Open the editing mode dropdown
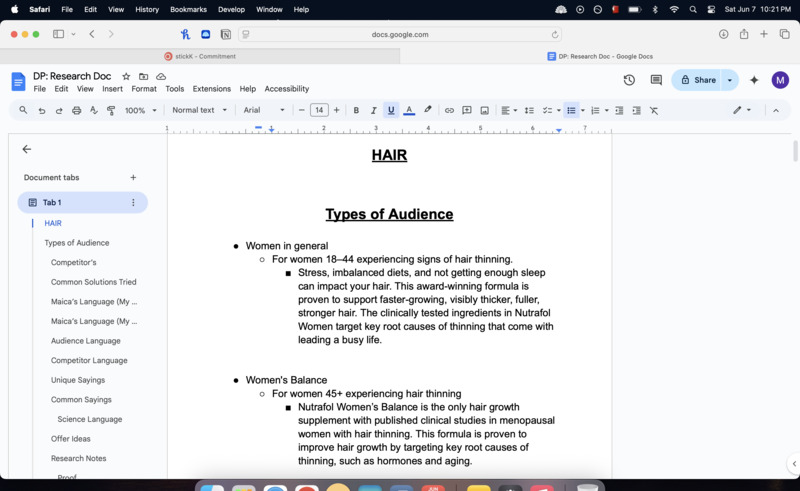The height and width of the screenshot is (491, 800). 742,110
